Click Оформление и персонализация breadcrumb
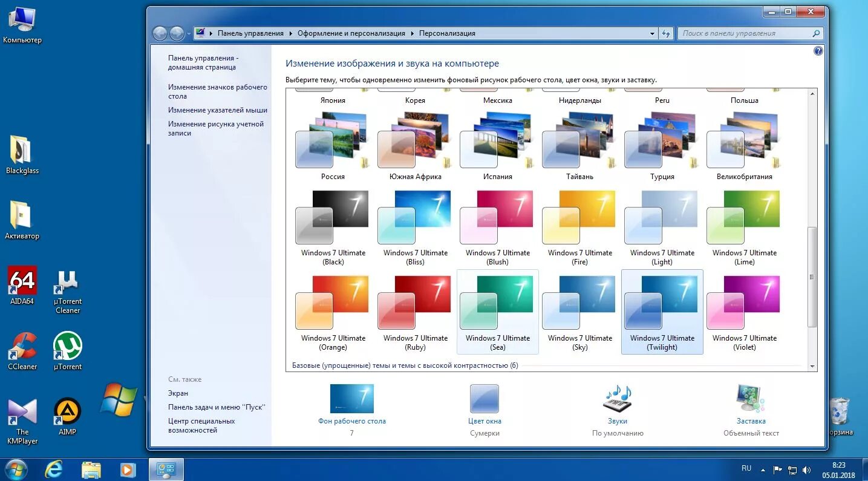Screen dimensions: 868x481 [x=351, y=33]
